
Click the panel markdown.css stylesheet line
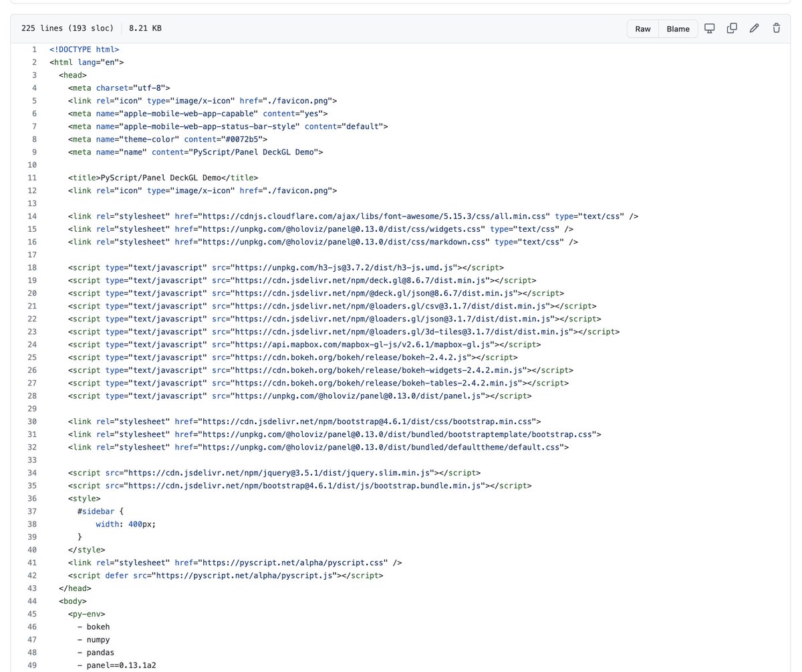(323, 242)
